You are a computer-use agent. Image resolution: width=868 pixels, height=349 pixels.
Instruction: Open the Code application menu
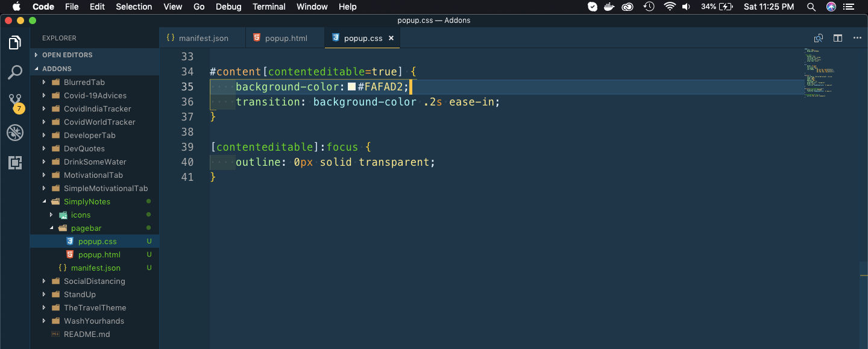(x=43, y=7)
